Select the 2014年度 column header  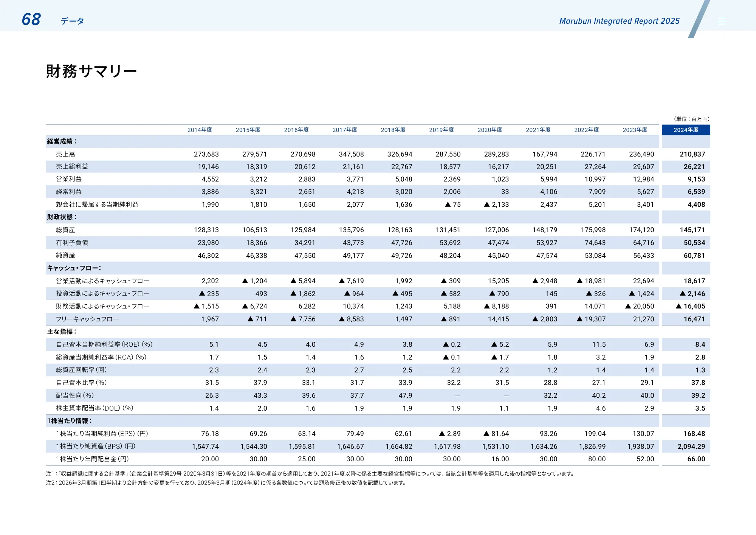[x=200, y=130]
